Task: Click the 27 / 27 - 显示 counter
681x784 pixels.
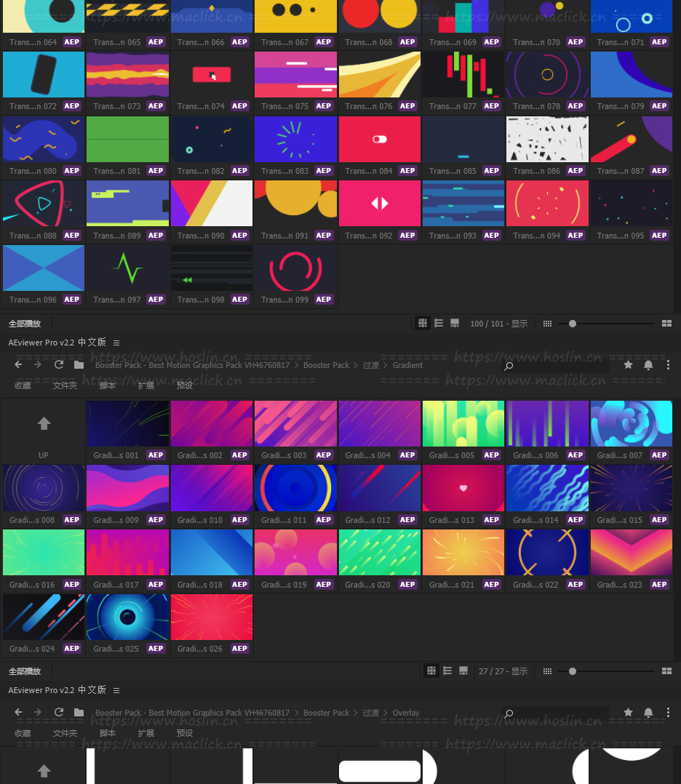Action: [x=503, y=671]
